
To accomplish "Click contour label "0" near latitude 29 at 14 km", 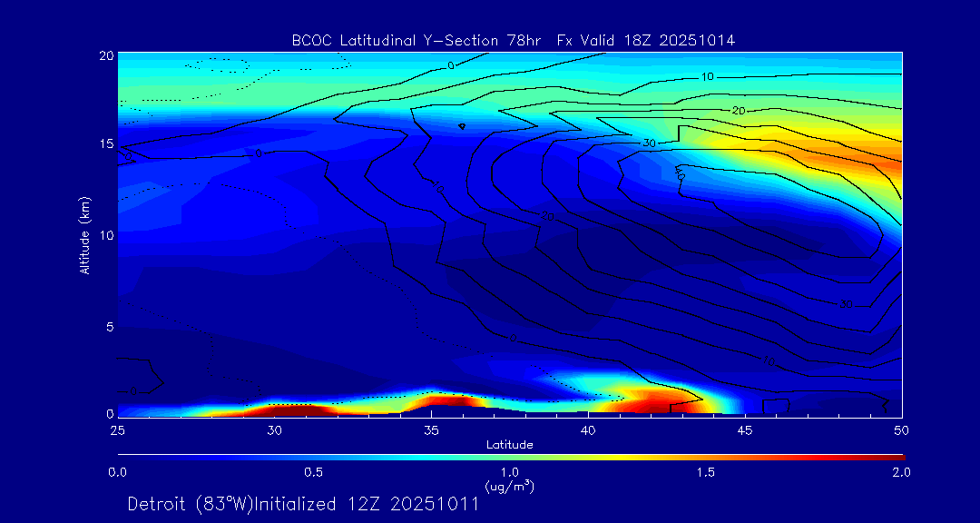I will [258, 153].
